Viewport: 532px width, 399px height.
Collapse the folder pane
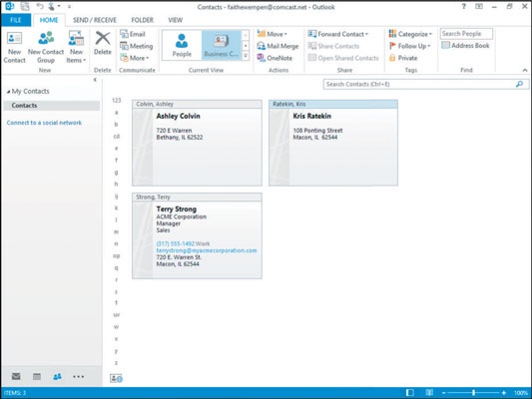pyautogui.click(x=95, y=80)
